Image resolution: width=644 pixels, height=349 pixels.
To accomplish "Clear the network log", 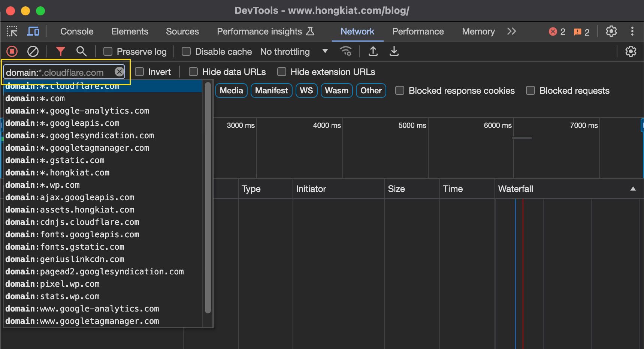I will coord(33,51).
